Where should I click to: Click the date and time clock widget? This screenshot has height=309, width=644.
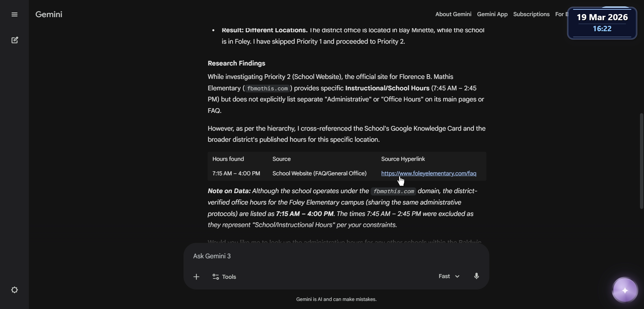[x=602, y=23]
